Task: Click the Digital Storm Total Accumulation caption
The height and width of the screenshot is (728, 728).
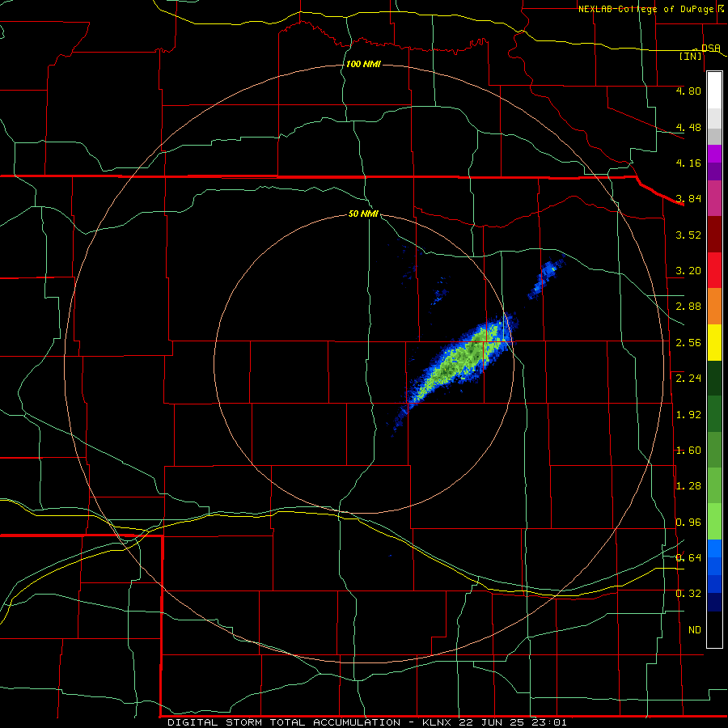Action: (366, 722)
